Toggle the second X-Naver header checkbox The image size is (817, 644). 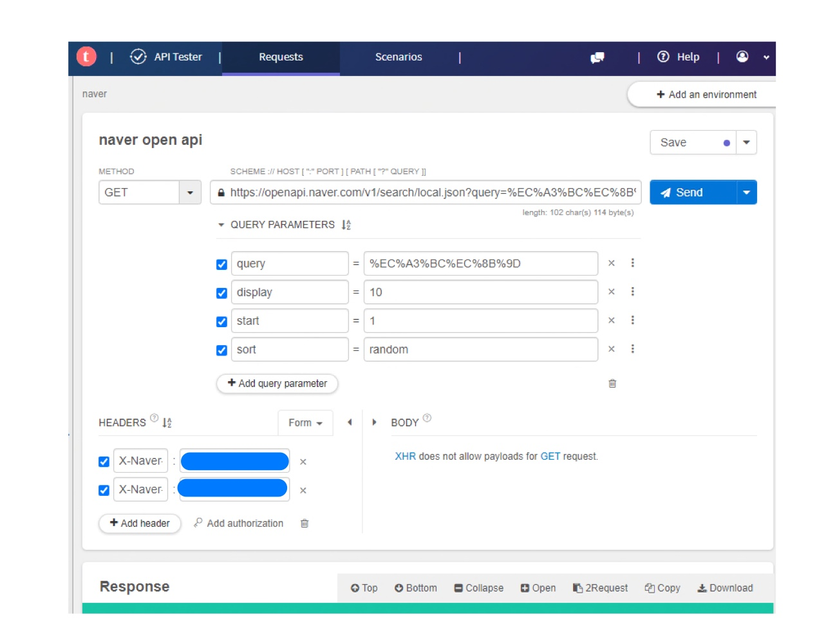(x=104, y=490)
